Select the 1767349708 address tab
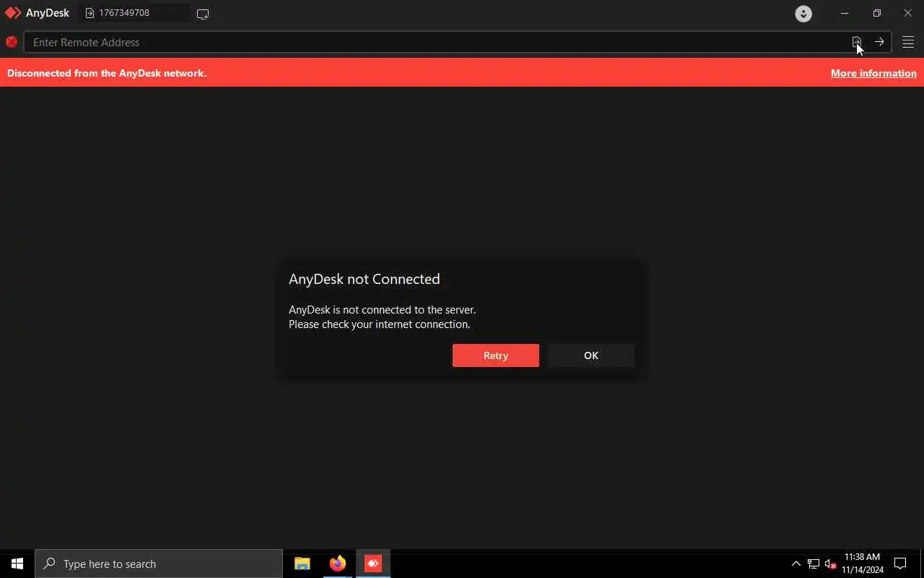Image resolution: width=924 pixels, height=578 pixels. coord(134,13)
